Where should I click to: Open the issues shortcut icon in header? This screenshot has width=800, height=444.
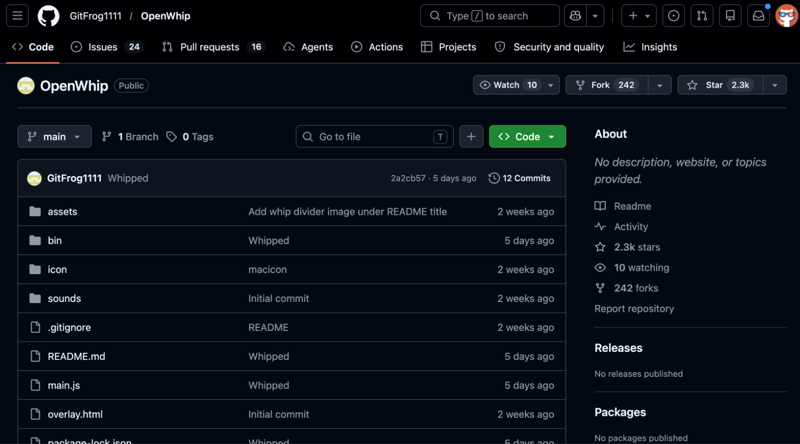(x=673, y=16)
